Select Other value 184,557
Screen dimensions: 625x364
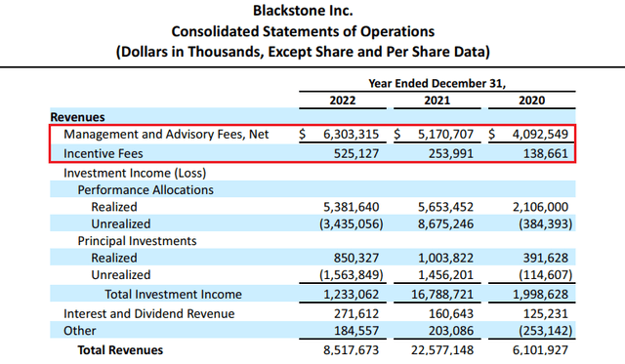point(356,331)
